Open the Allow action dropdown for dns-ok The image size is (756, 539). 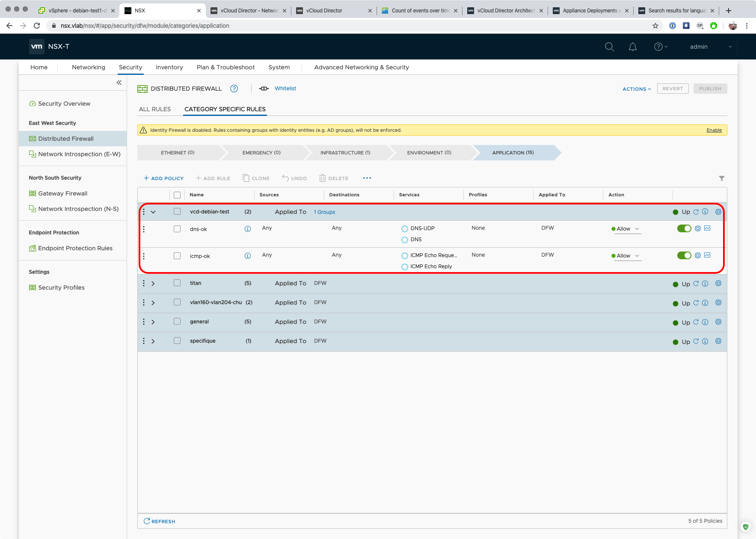[627, 229]
